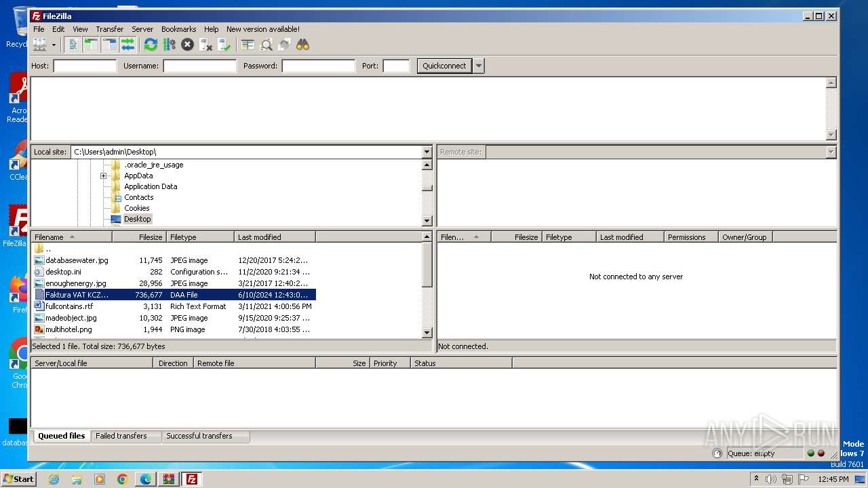Open Quickconnect history dropdown arrow
Image resolution: width=868 pixels, height=488 pixels.
click(479, 66)
